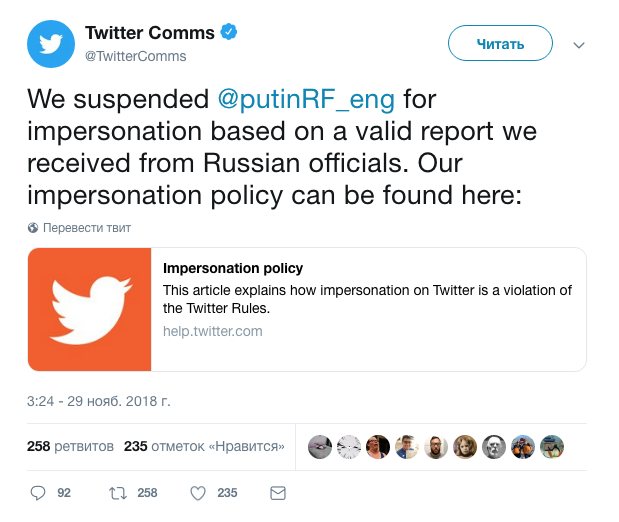Click the help.twitter.com link text
This screenshot has height=522, width=619.
click(x=213, y=331)
